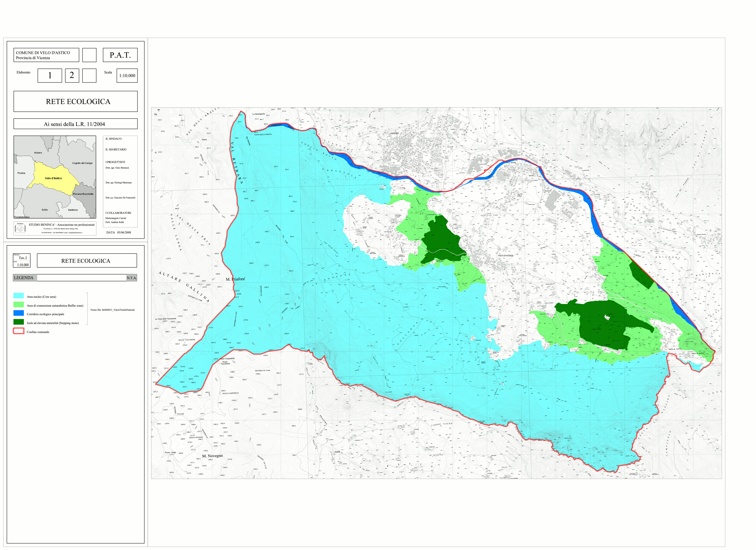Click the N.T.A. label in legend header
The image size is (756, 550).
[x=132, y=278]
